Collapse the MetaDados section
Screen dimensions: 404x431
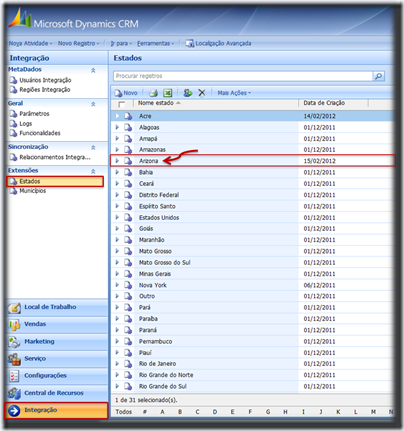(x=93, y=70)
